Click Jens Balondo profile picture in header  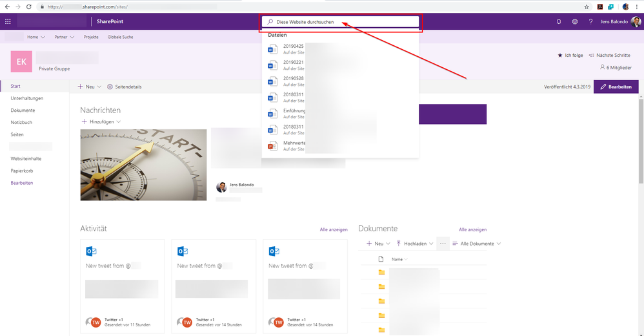click(636, 21)
